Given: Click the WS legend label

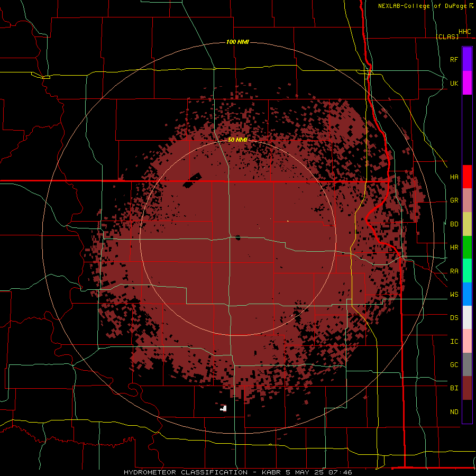Looking at the screenshot, I should coord(454,295).
